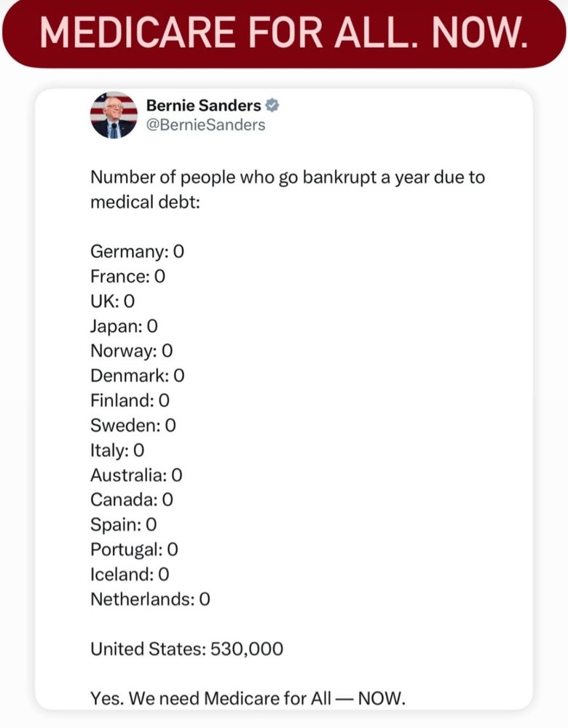Click the 'Netherlands: 0' line

pos(150,598)
